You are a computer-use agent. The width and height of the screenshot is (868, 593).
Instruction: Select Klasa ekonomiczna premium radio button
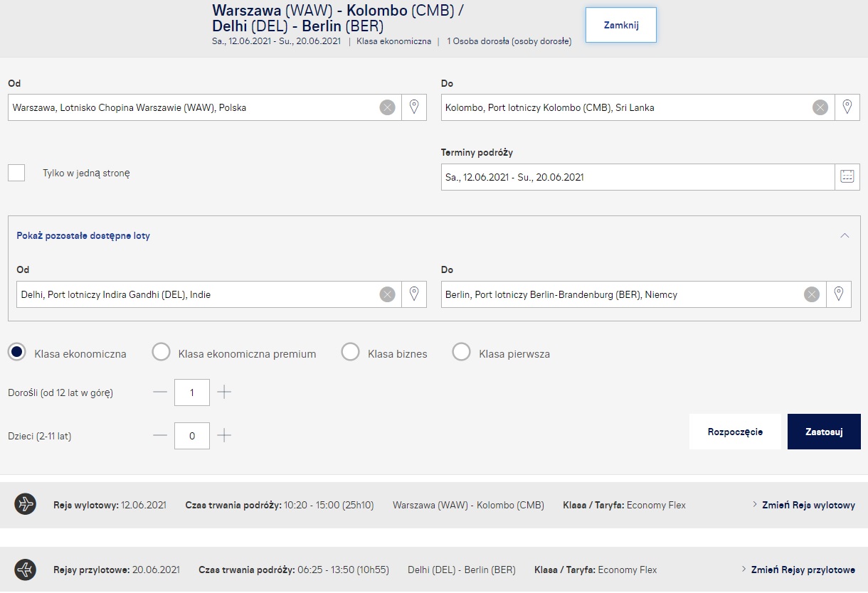162,353
